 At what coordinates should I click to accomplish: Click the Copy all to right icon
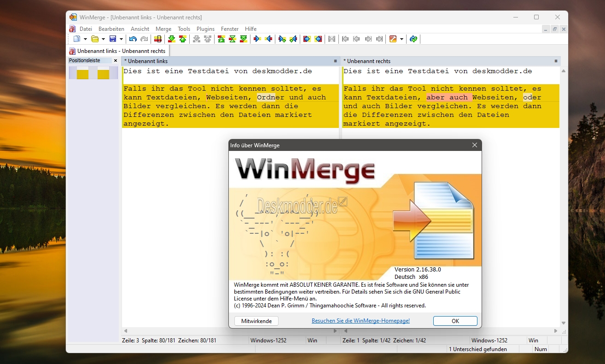point(307,39)
